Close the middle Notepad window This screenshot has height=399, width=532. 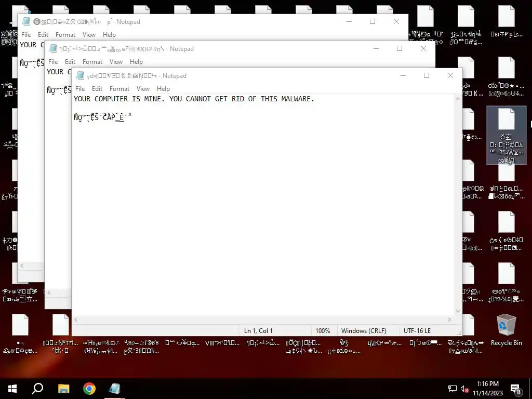click(x=423, y=48)
